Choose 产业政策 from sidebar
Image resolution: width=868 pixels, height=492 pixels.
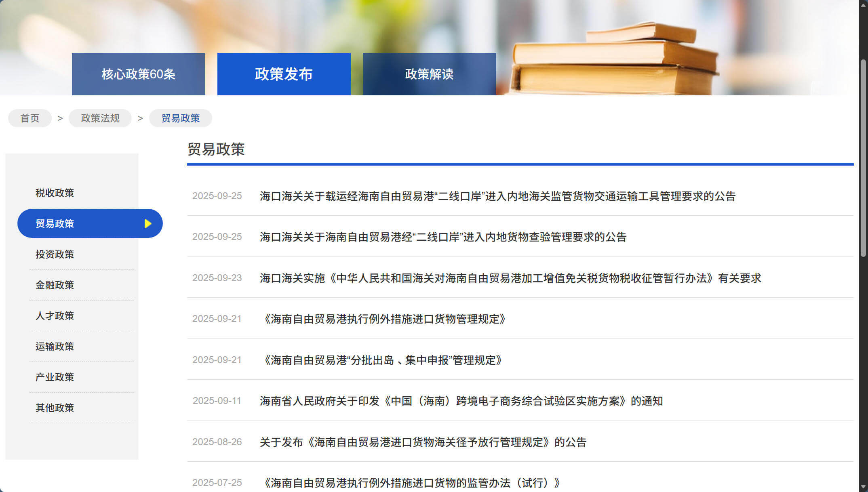pyautogui.click(x=55, y=377)
